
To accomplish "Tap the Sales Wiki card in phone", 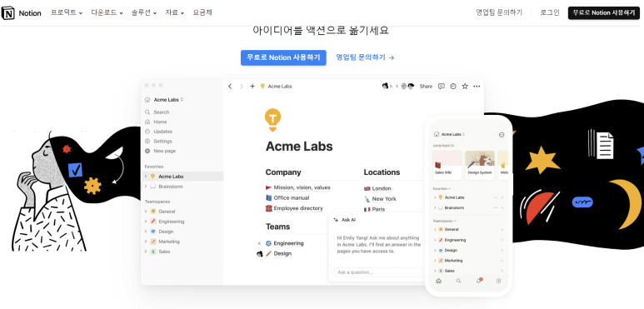I will pos(447,166).
